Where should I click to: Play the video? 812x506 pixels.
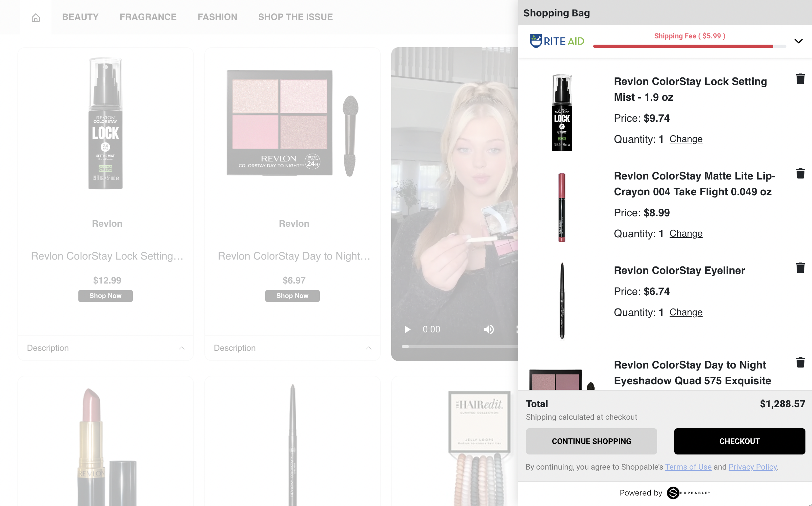407,330
